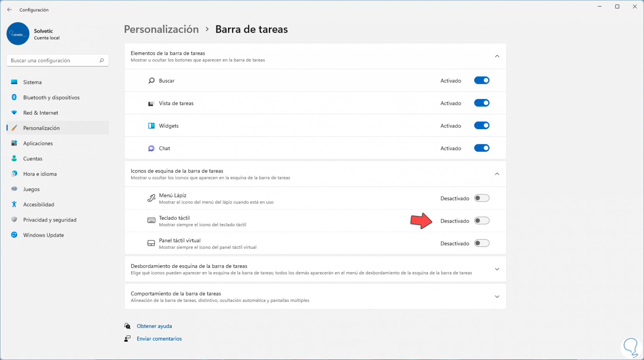
Task: Click the Panel táctil virtual title
Action: [x=180, y=241]
